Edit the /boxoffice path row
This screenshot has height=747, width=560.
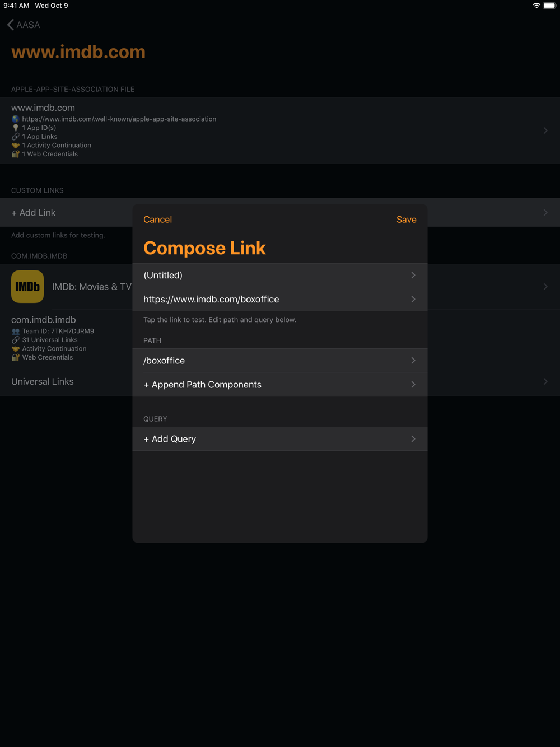280,361
